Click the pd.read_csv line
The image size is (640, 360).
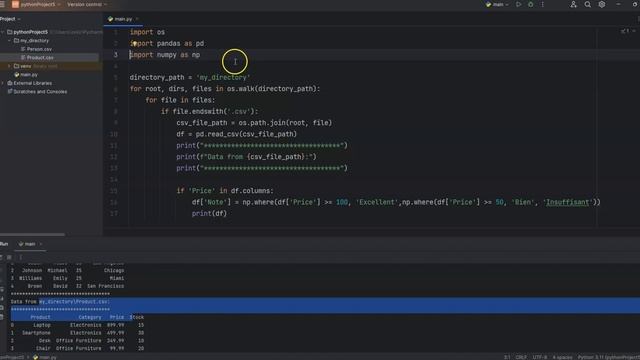(237, 134)
